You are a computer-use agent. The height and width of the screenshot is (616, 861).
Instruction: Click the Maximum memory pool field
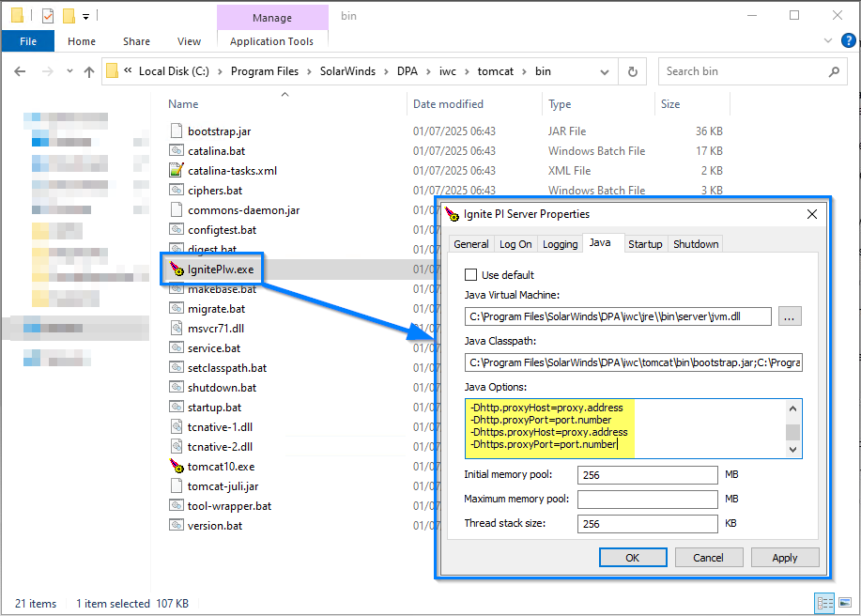[x=648, y=499]
